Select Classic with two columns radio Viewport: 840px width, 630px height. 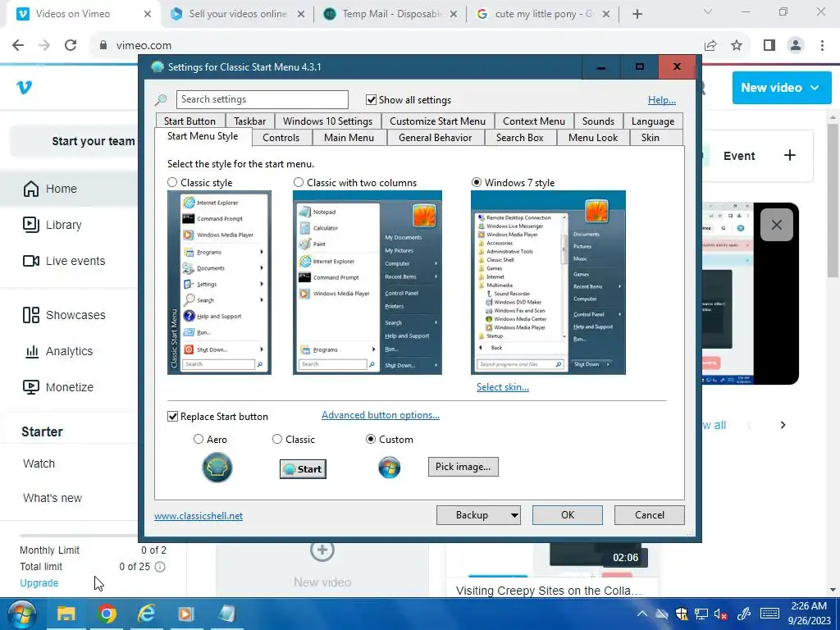pos(299,182)
